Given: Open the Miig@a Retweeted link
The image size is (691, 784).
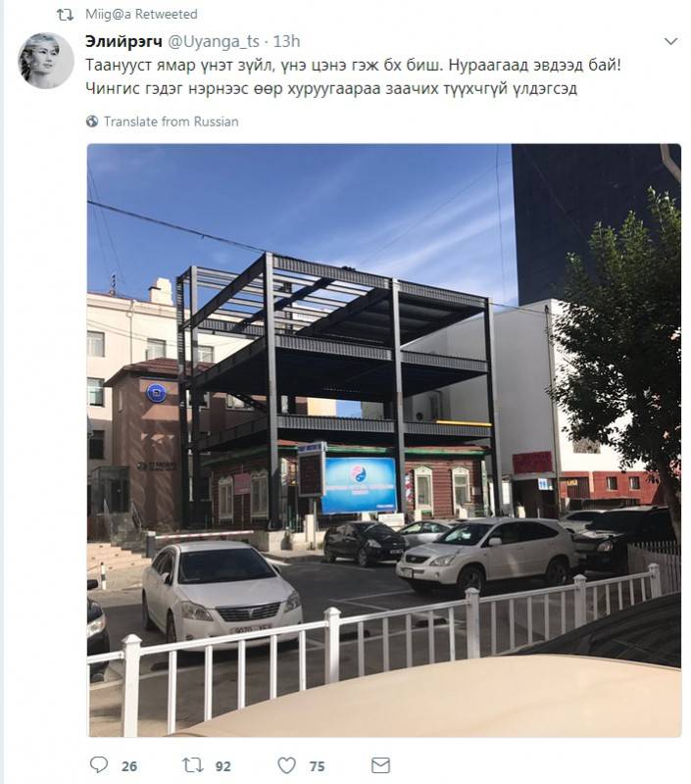Looking at the screenshot, I should click(x=141, y=14).
